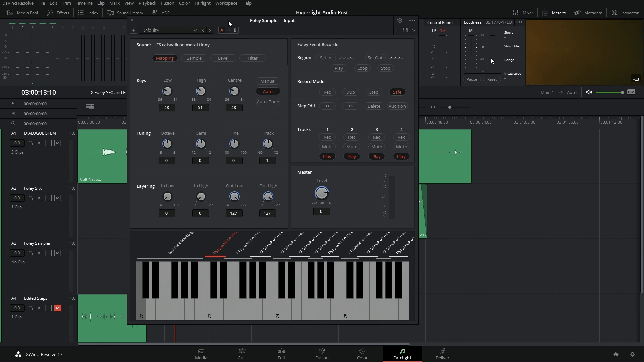
Task: Open project settings gear icon
Action: pyautogui.click(x=632, y=354)
